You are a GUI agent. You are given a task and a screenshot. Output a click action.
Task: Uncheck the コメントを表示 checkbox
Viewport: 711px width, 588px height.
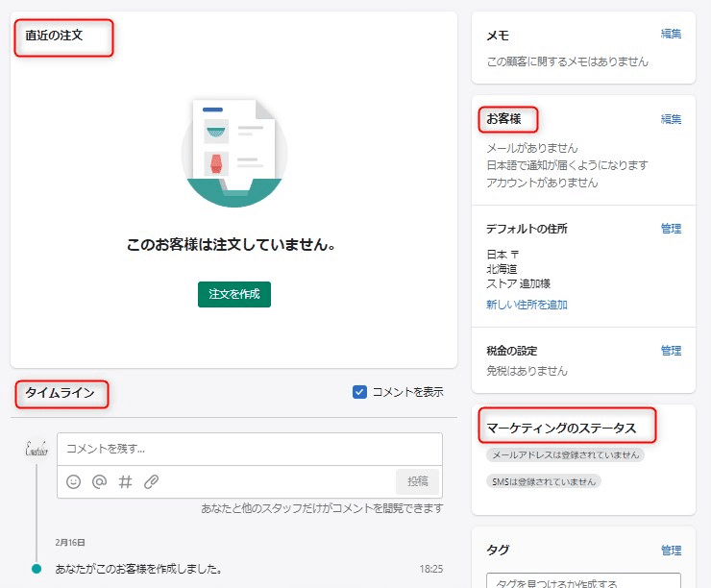pyautogui.click(x=359, y=392)
